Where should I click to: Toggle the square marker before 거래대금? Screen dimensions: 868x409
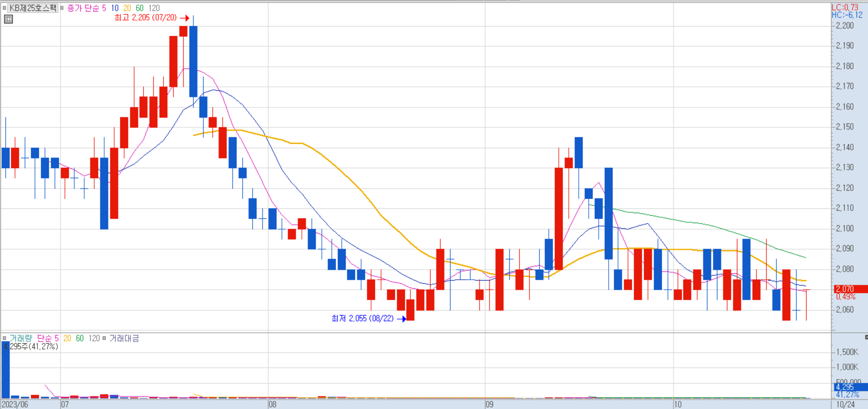coord(104,338)
